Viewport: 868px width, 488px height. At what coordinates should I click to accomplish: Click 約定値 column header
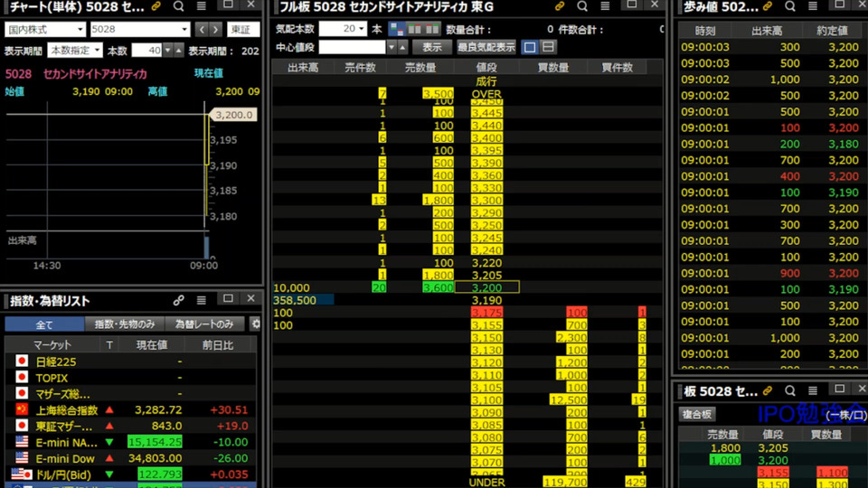tap(832, 31)
